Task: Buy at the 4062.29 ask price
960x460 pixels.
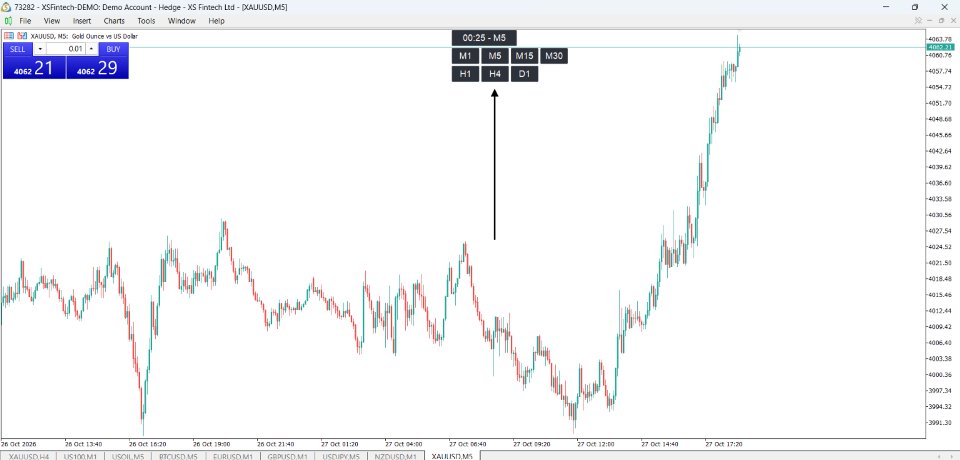Action: (97, 68)
